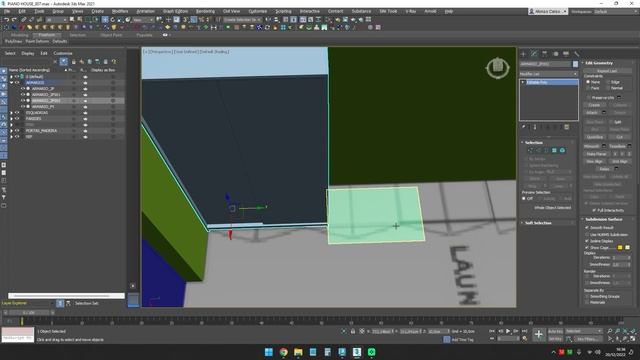Open the Windows Start menu

(269, 352)
